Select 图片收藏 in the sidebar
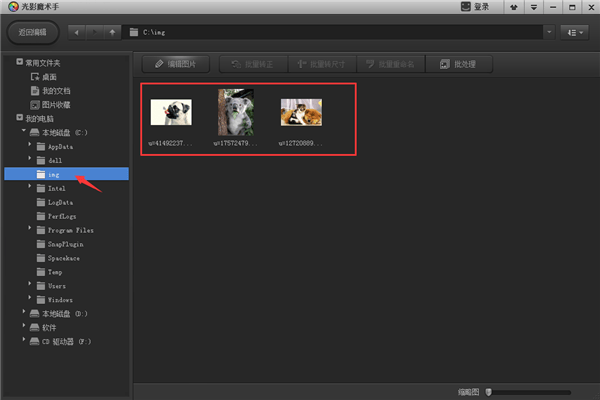The image size is (600, 400). pyautogui.click(x=54, y=104)
